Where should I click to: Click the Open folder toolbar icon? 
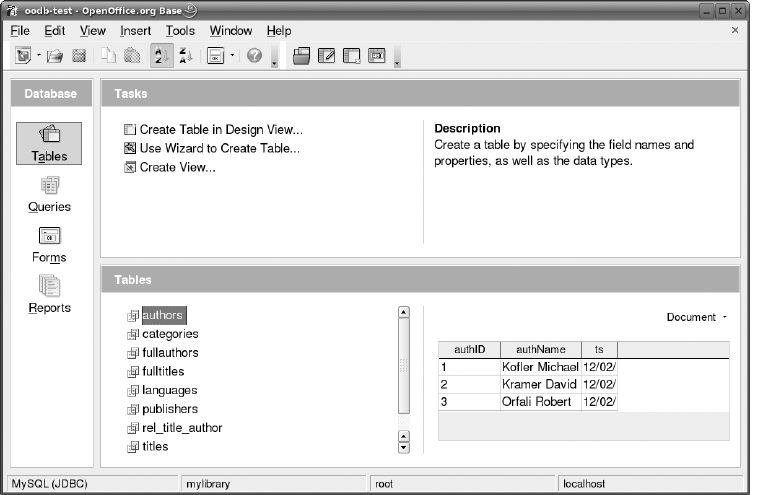pyautogui.click(x=55, y=56)
